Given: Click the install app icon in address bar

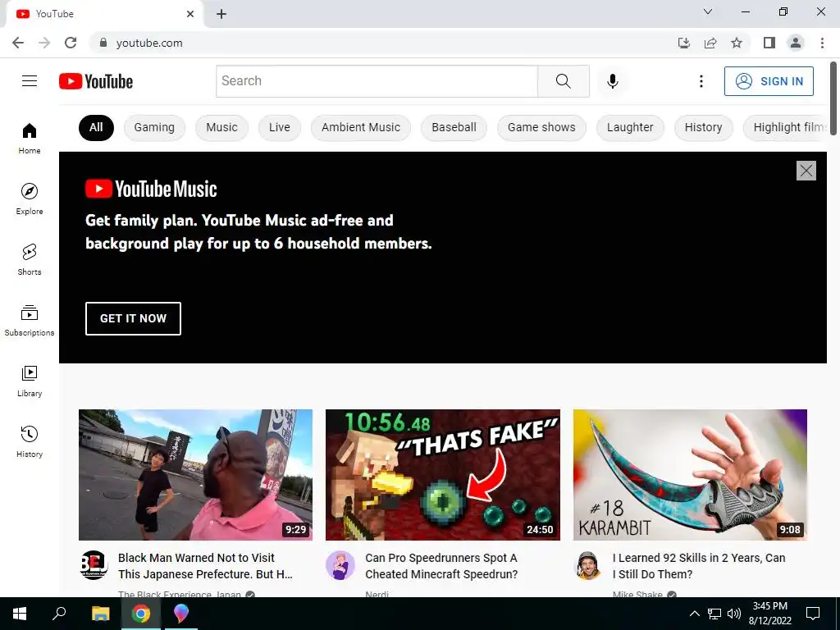Looking at the screenshot, I should click(x=684, y=43).
